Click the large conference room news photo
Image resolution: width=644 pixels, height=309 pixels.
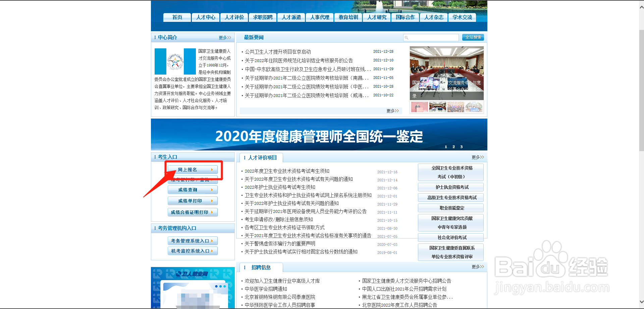(x=446, y=73)
